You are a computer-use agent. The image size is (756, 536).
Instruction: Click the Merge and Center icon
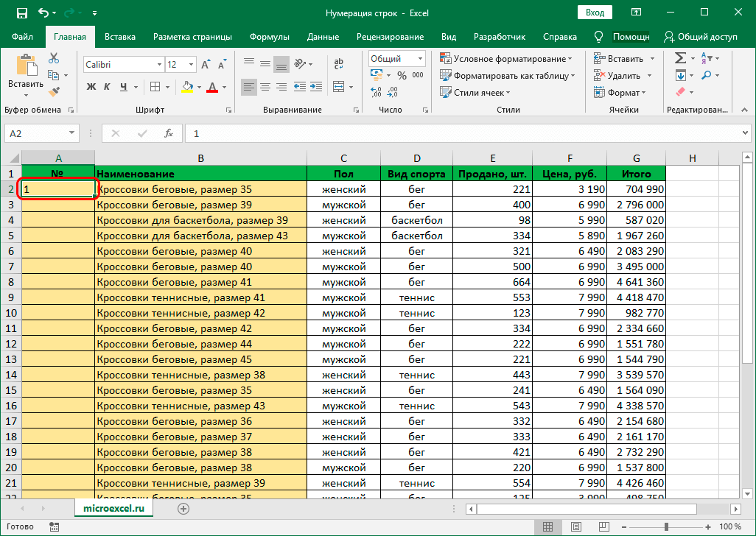click(x=338, y=88)
